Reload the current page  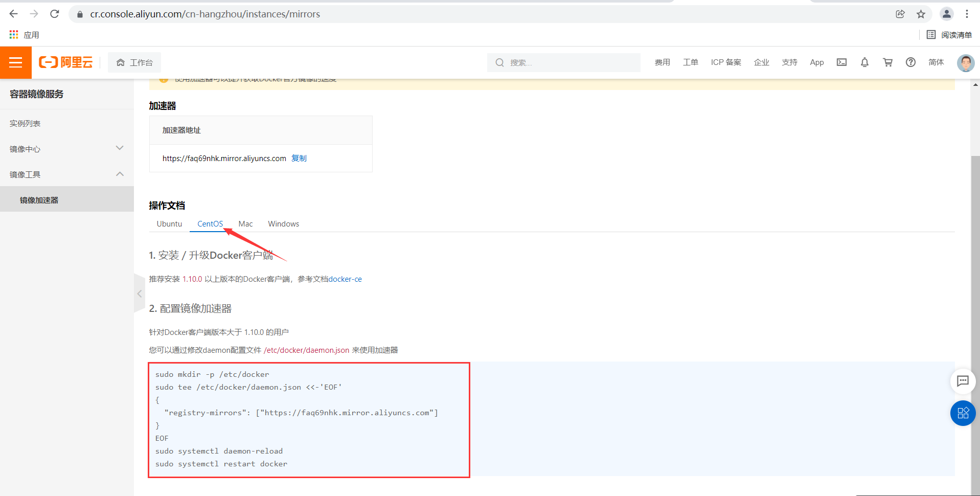coord(54,14)
